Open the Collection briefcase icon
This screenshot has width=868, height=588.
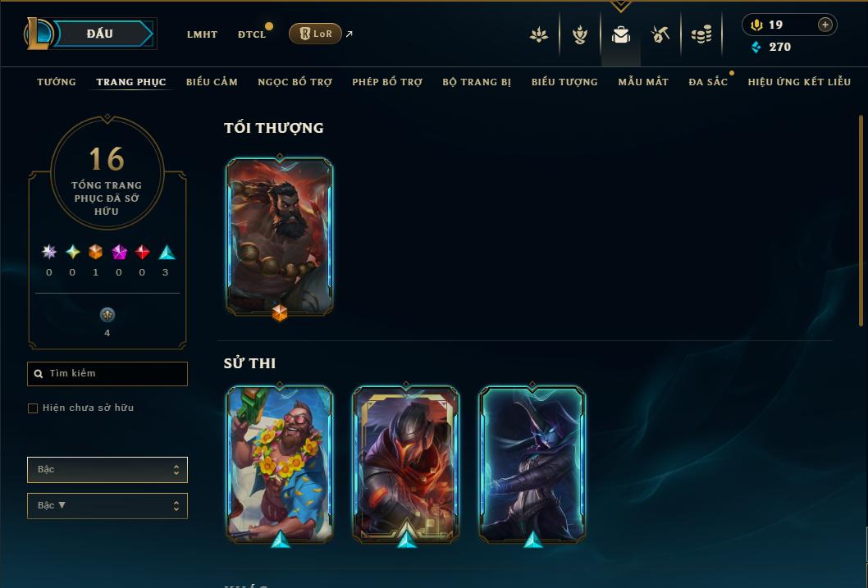click(620, 34)
